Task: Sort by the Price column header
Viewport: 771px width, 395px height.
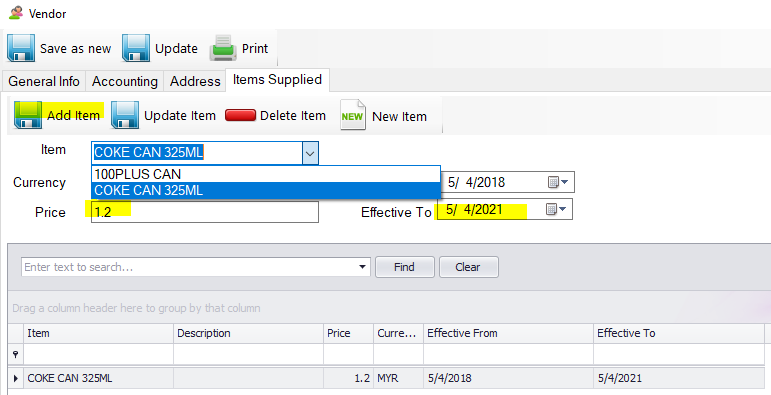Action: point(348,333)
